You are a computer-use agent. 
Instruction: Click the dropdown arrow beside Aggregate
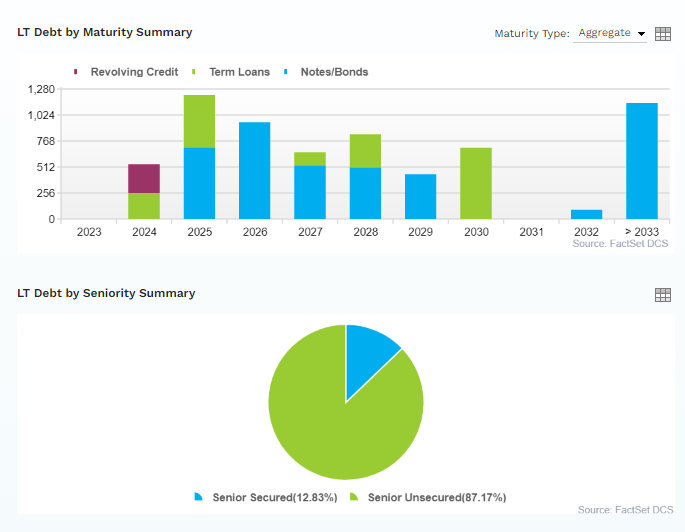click(641, 34)
